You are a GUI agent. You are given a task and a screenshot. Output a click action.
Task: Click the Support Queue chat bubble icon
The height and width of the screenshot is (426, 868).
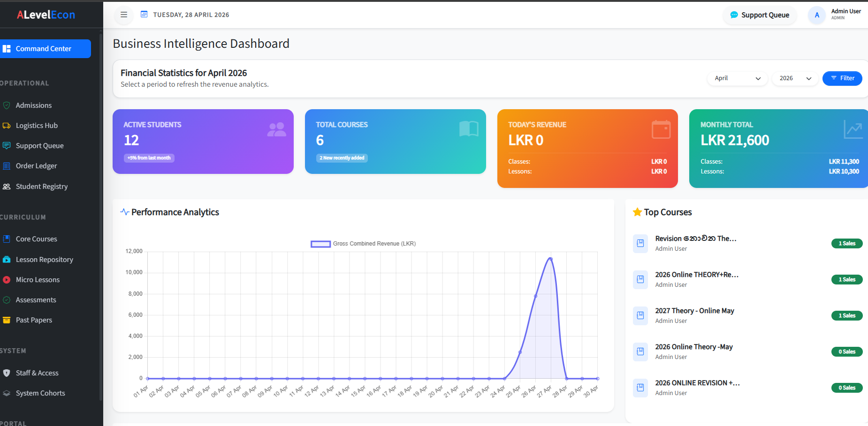point(734,15)
